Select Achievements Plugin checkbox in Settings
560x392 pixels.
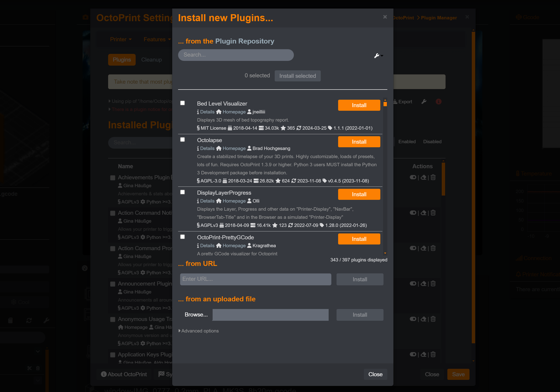[x=113, y=178]
